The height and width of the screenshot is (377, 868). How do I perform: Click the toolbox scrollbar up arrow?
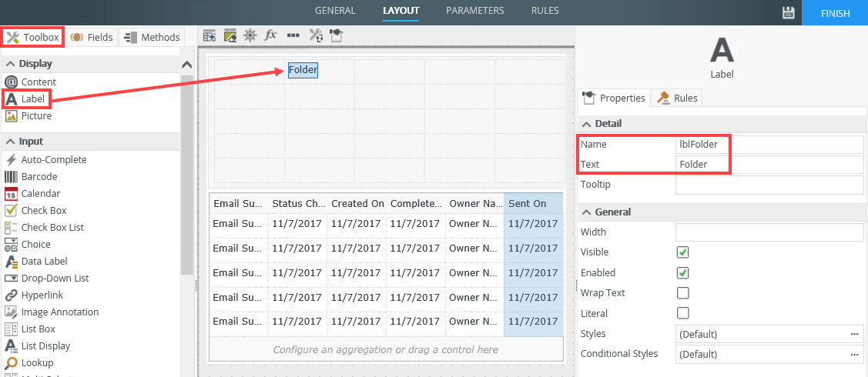tap(187, 65)
